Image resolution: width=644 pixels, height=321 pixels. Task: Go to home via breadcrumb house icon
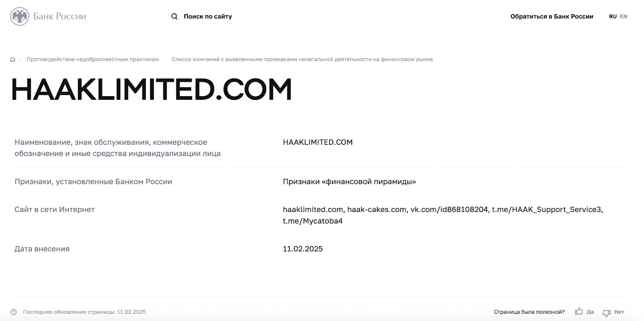coord(13,60)
